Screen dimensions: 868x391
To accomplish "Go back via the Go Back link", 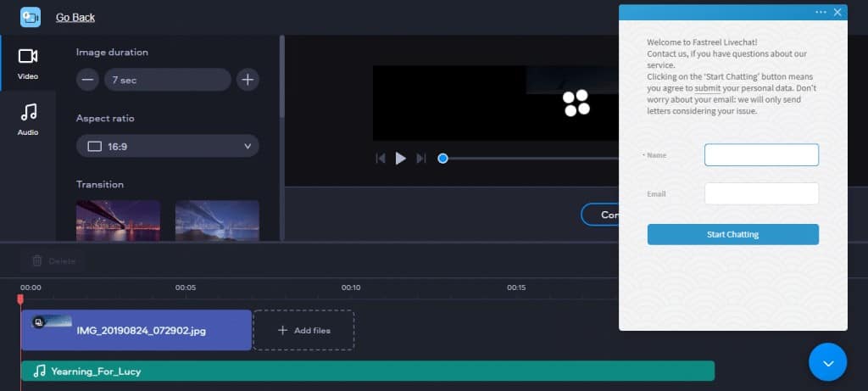I will coord(75,18).
